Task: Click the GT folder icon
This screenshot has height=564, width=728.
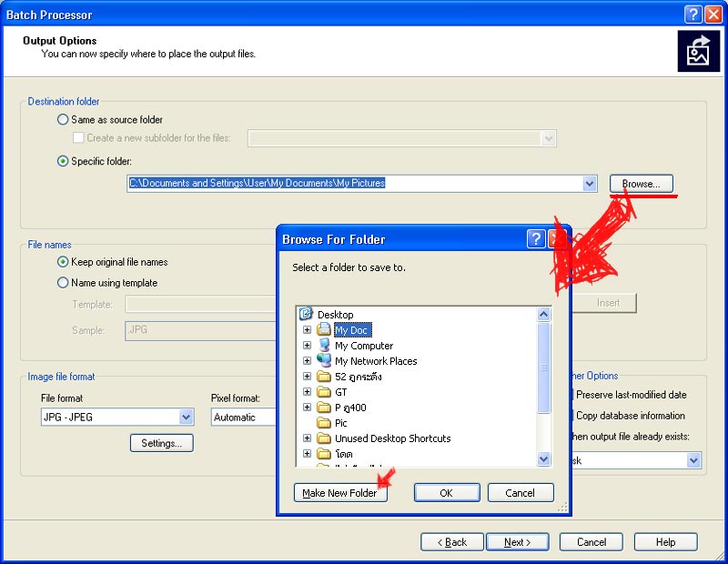Action: (324, 392)
